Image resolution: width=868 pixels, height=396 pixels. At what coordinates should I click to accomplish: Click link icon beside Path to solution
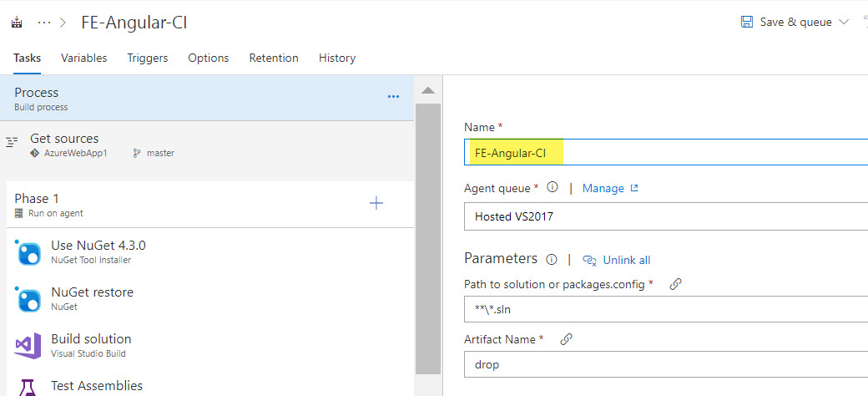pos(676,284)
